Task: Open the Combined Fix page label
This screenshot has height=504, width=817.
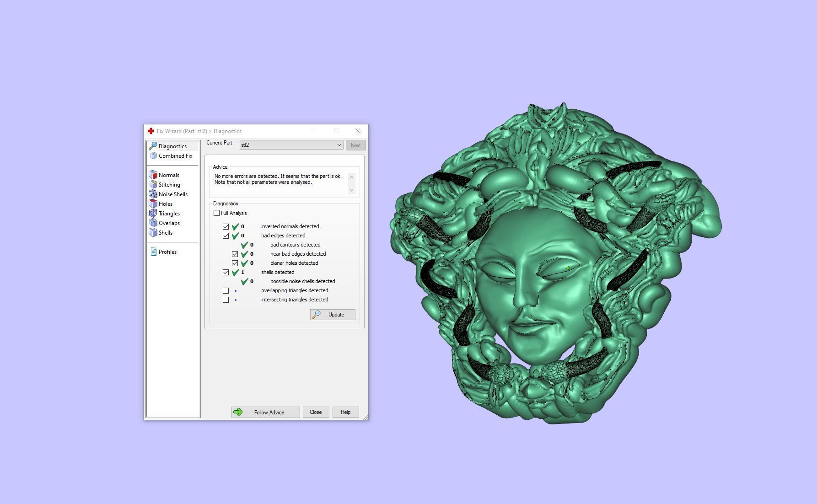Action: tap(175, 156)
